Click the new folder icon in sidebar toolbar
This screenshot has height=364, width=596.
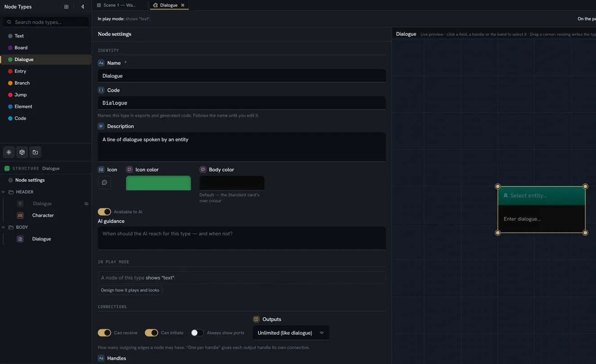tap(35, 152)
